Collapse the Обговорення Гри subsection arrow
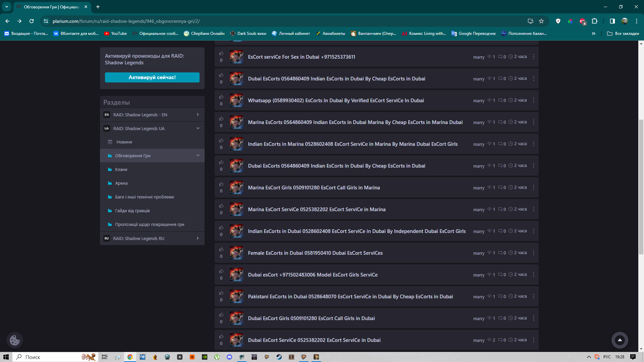The height and width of the screenshot is (362, 644). pyautogui.click(x=198, y=156)
